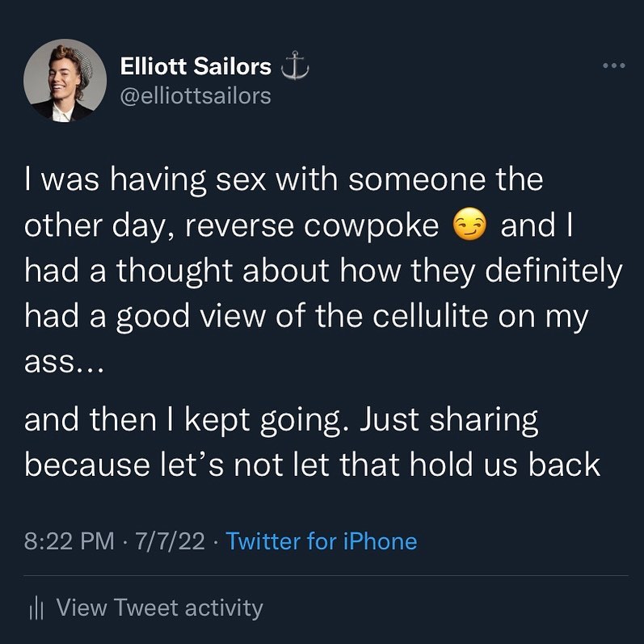Viewport: 644px width, 644px height.
Task: Open View Tweet activity
Action: click(159, 608)
